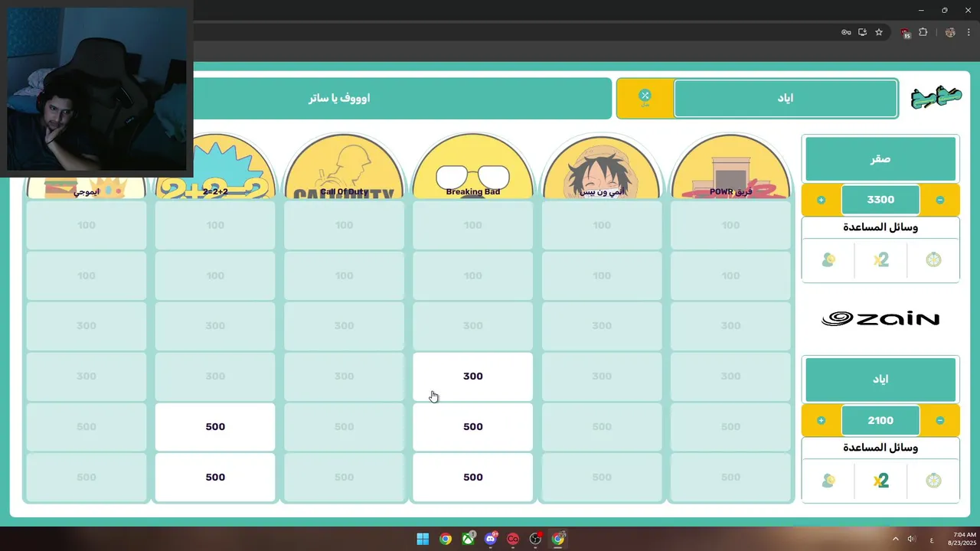
Task: Open the first Chrome icon in the taskbar
Action: click(x=446, y=539)
